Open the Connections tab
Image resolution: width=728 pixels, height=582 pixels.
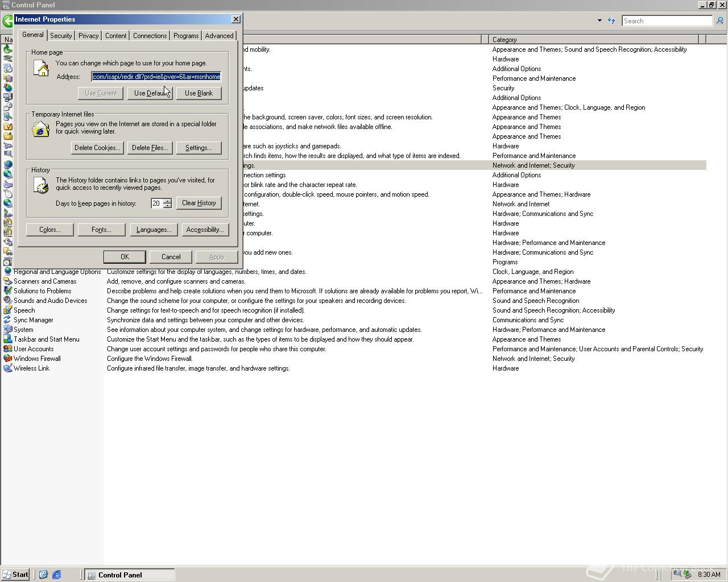click(x=150, y=36)
